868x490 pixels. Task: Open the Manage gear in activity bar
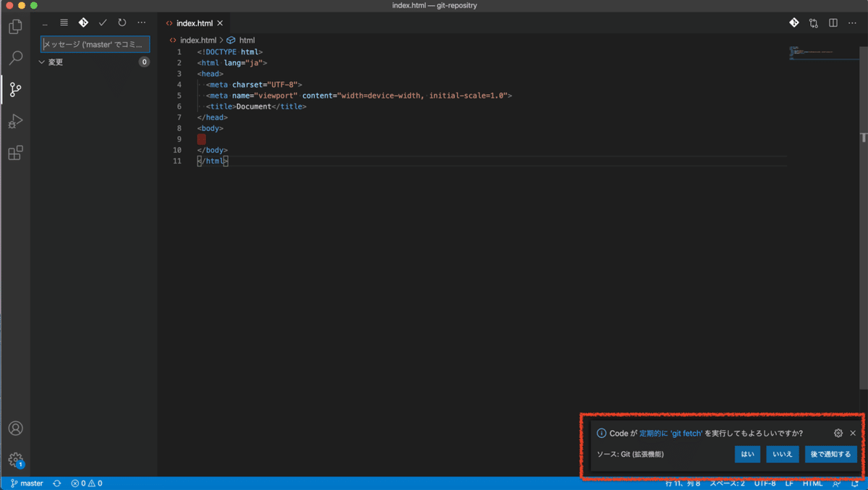tap(15, 460)
